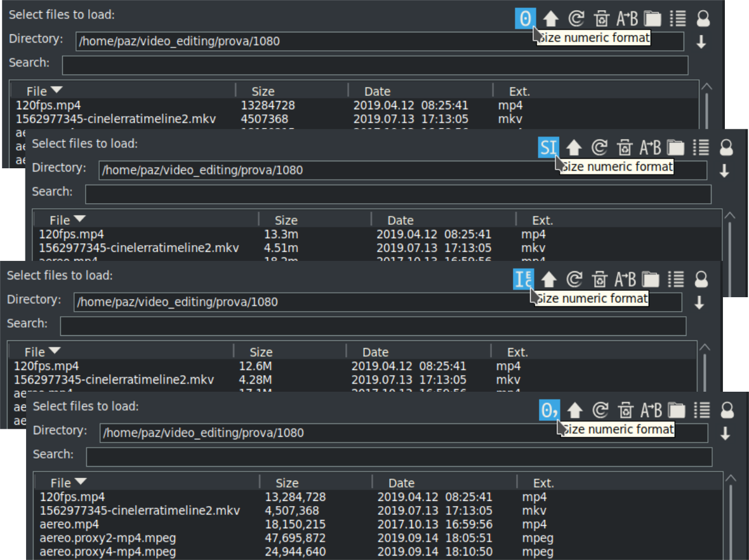Enable the IEC size numeric format

click(x=523, y=279)
